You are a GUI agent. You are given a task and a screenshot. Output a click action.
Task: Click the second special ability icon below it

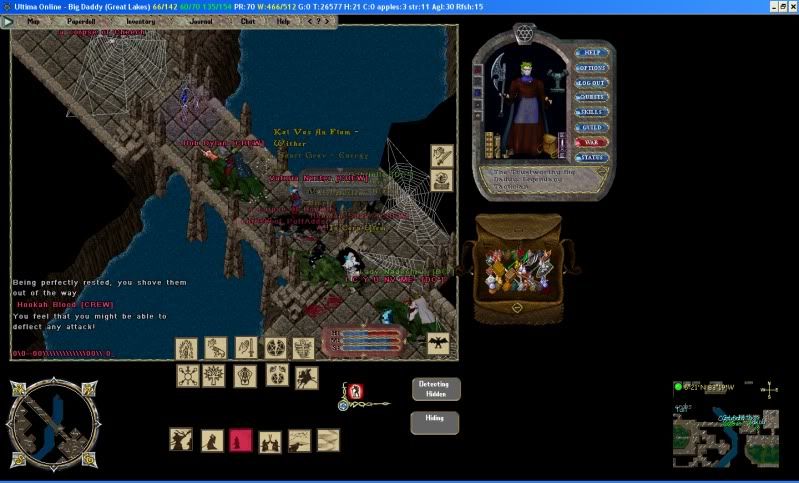442,180
